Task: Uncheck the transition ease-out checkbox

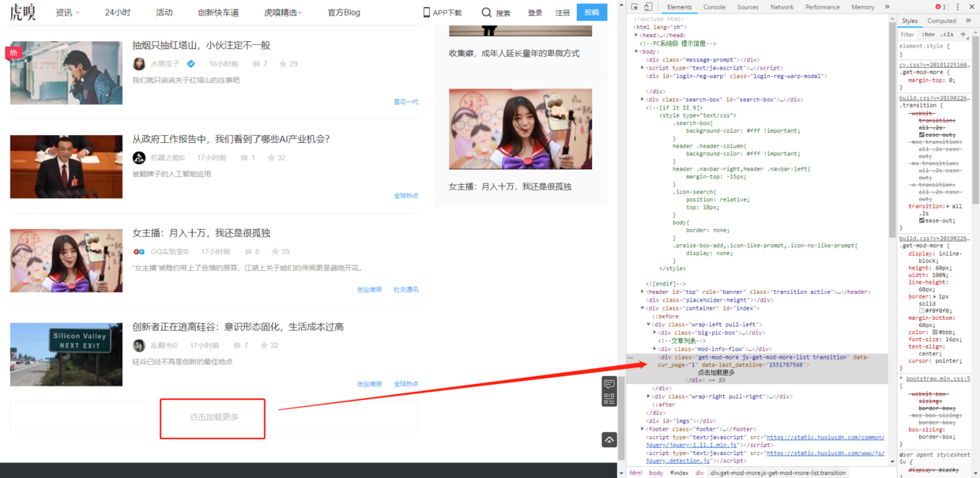Action: pos(923,220)
